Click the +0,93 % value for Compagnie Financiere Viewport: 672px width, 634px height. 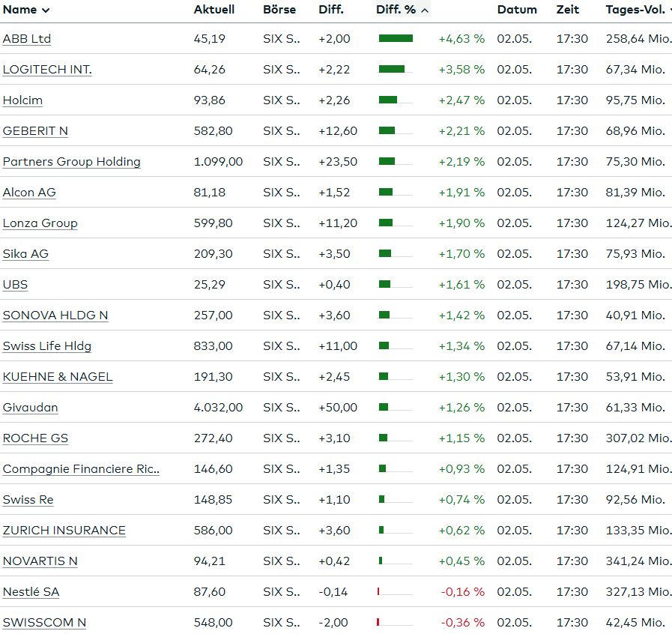click(461, 469)
